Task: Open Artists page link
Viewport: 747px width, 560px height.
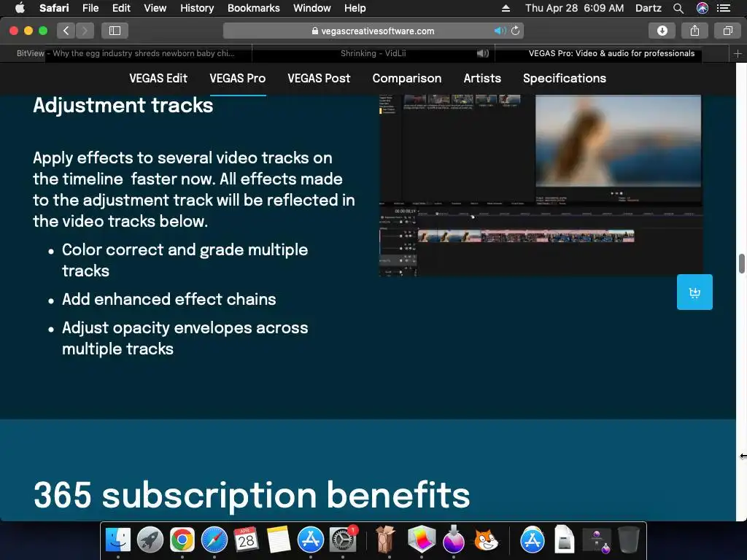Action: (x=482, y=78)
